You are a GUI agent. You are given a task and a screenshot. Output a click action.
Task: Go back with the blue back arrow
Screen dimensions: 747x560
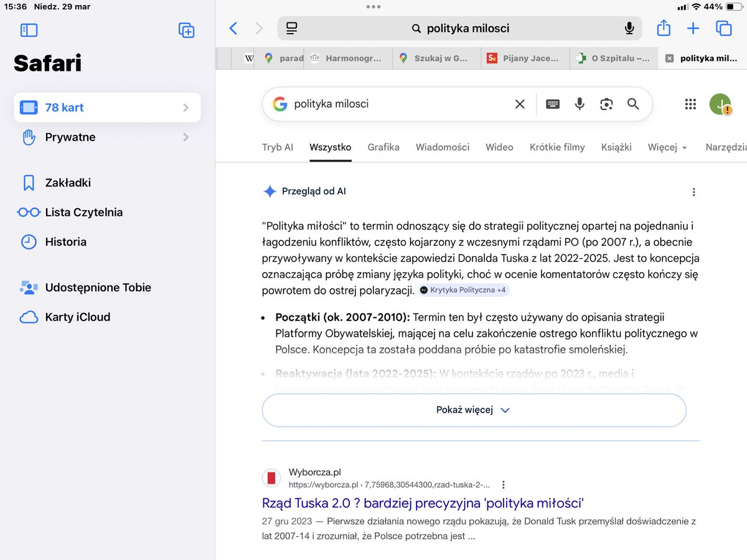pos(233,28)
